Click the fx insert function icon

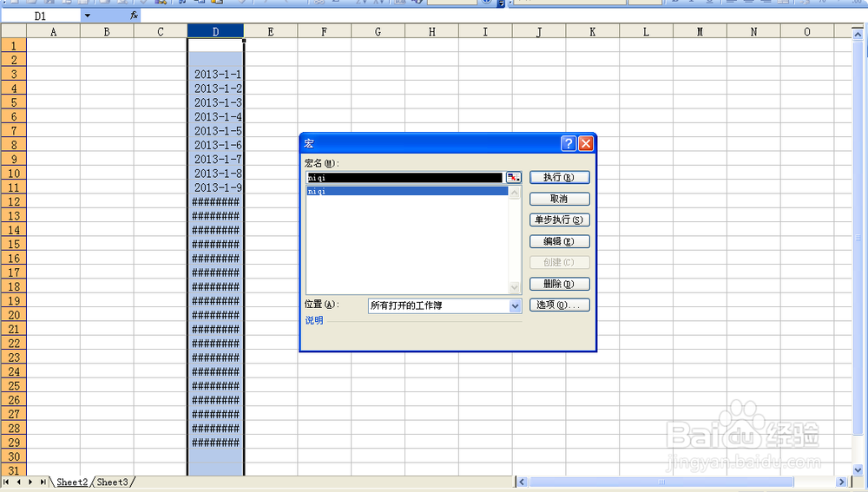pos(134,16)
